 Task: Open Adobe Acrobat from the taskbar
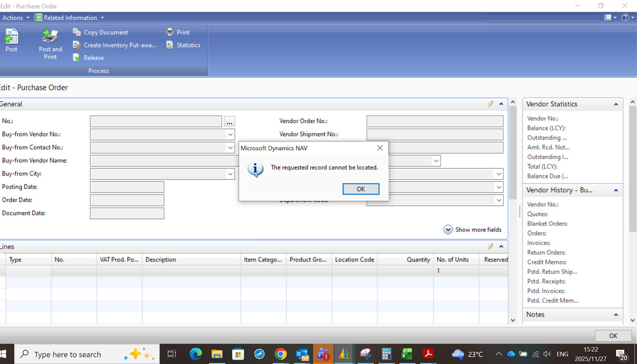tap(429, 354)
